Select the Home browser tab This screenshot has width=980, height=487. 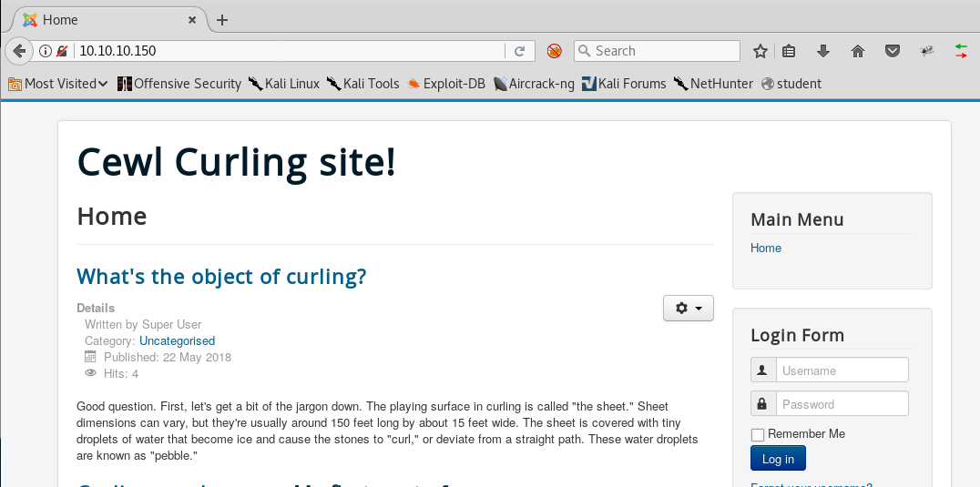(100, 20)
